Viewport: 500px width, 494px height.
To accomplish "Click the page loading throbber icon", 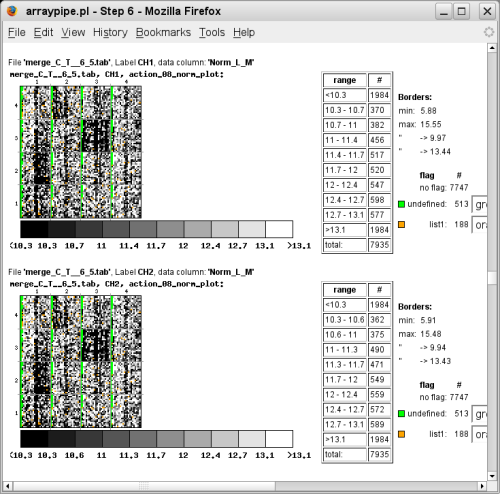I will click(489, 32).
